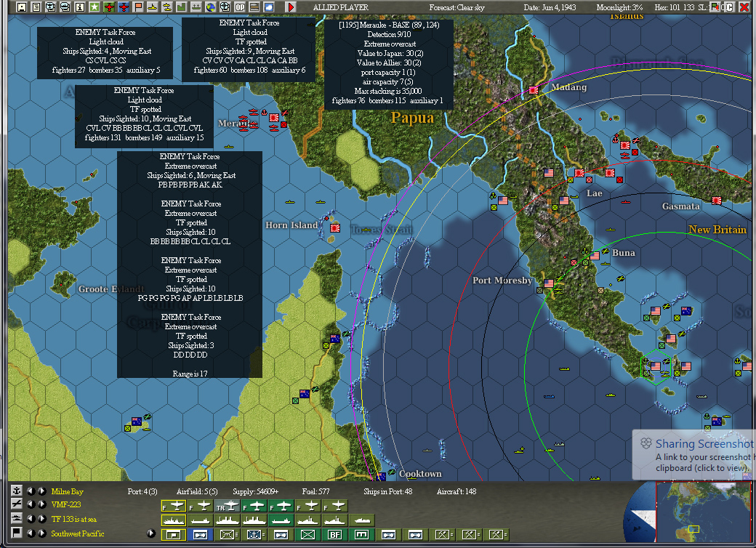The width and height of the screenshot is (756, 548).
Task: Click the Groote Eylandt map label
Action: 111,289
